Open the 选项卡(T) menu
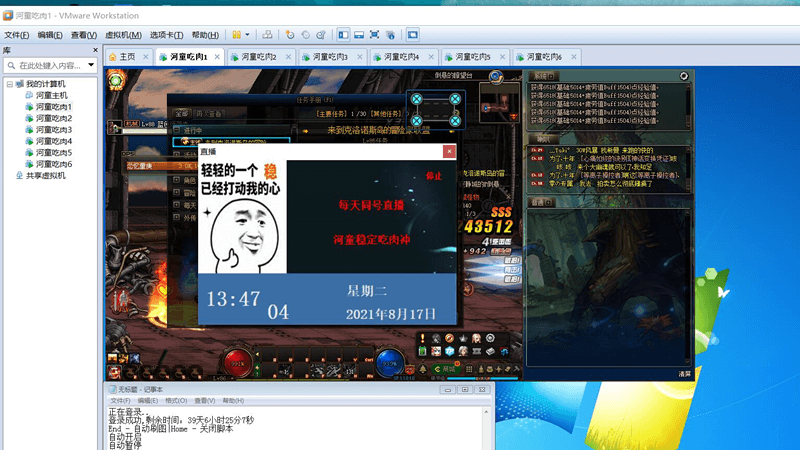800x450 pixels. tap(166, 35)
